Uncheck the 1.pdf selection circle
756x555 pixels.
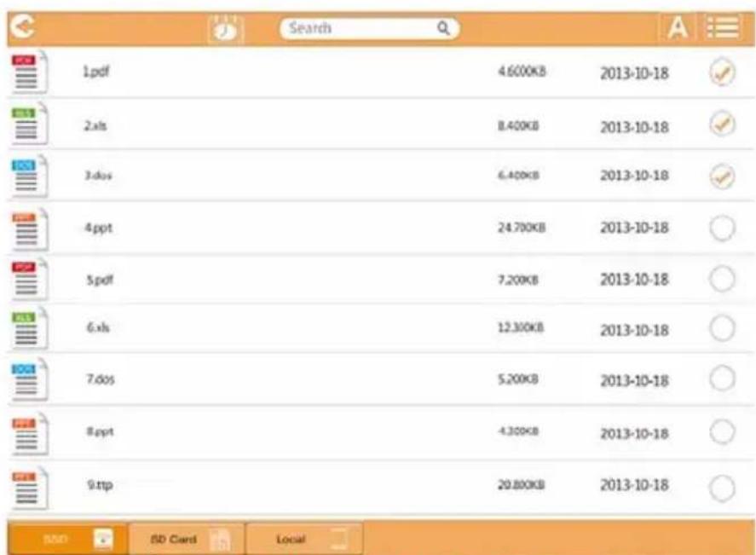tap(722, 72)
